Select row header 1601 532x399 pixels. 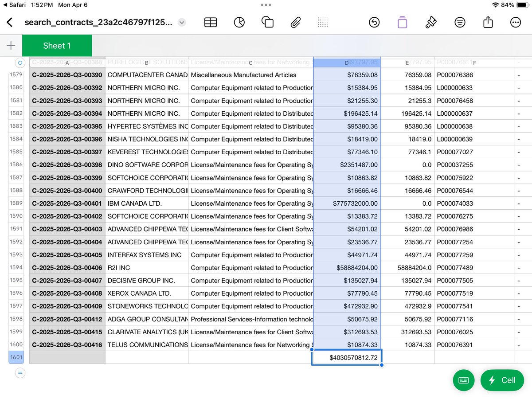[x=16, y=357]
